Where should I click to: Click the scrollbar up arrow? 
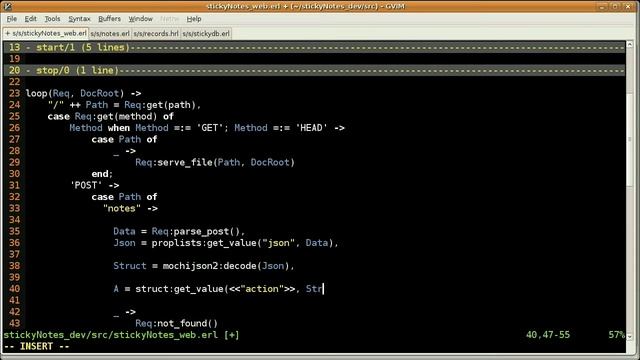(x=630, y=44)
